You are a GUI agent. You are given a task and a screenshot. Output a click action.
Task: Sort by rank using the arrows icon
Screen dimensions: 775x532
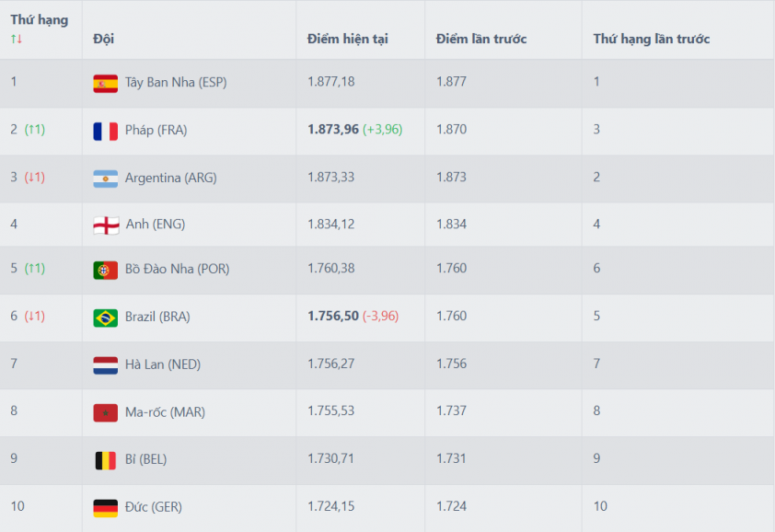pyautogui.click(x=16, y=39)
